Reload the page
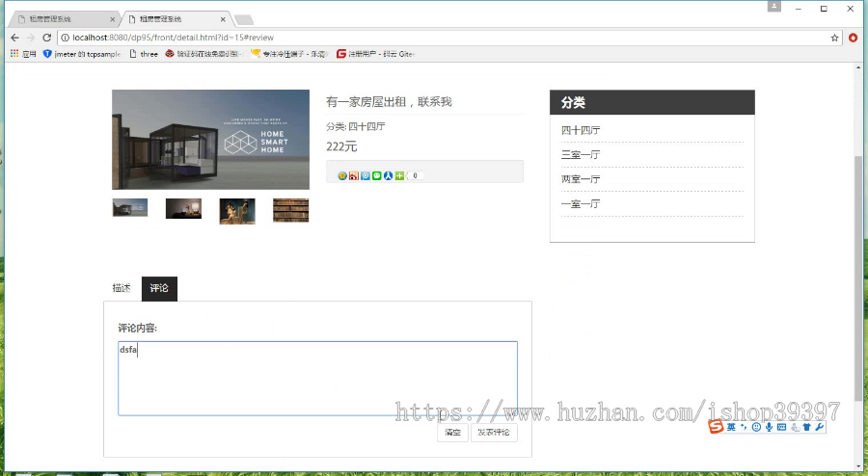The width and height of the screenshot is (868, 476). (47, 38)
